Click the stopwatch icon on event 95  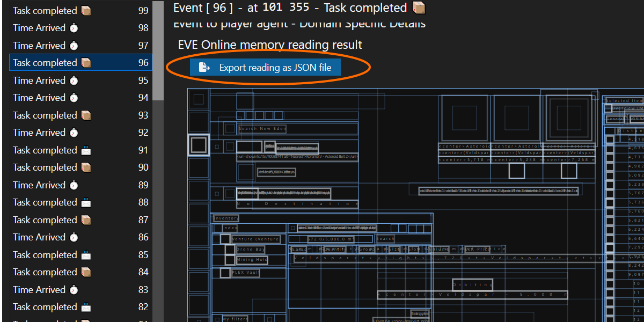74,80
